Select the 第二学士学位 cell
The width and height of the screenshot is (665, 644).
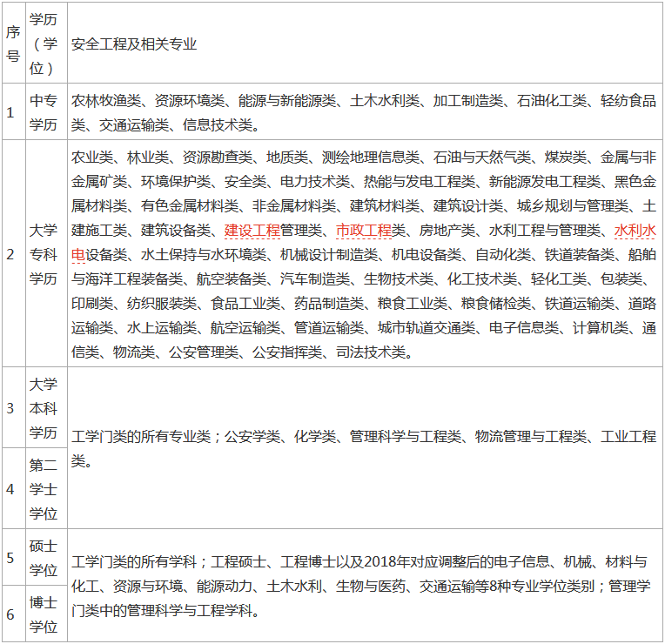click(x=44, y=488)
